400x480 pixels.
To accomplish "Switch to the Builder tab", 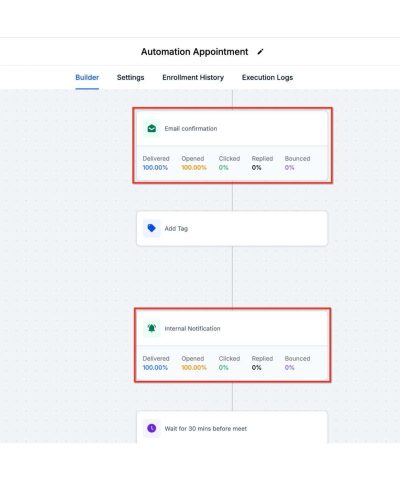I will click(87, 77).
